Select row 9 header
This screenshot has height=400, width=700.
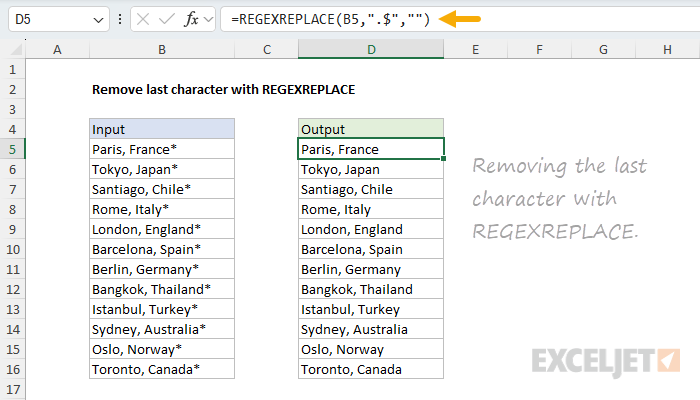12,229
